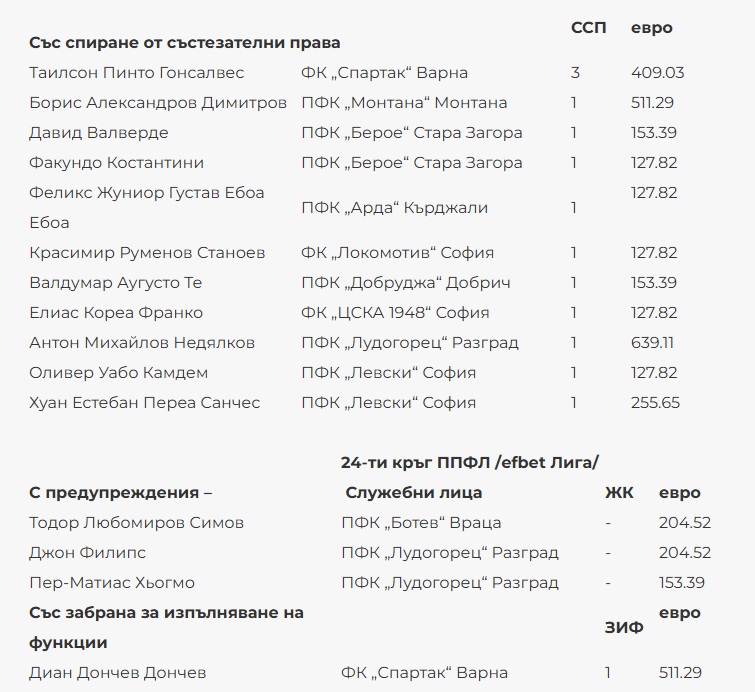
Task: Click ФК „ЦСКА 1948“ София club text
Action: pos(395,313)
